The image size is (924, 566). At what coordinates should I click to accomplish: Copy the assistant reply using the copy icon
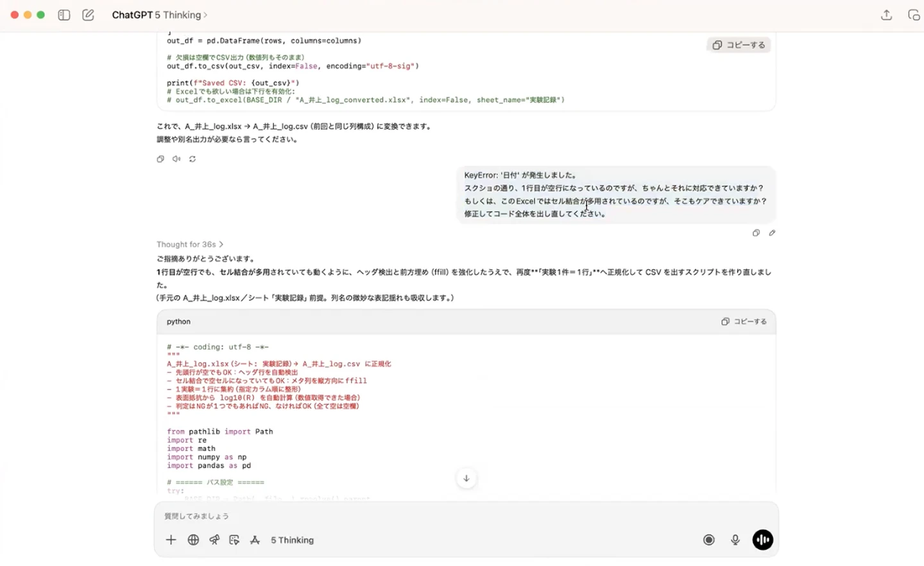160,159
